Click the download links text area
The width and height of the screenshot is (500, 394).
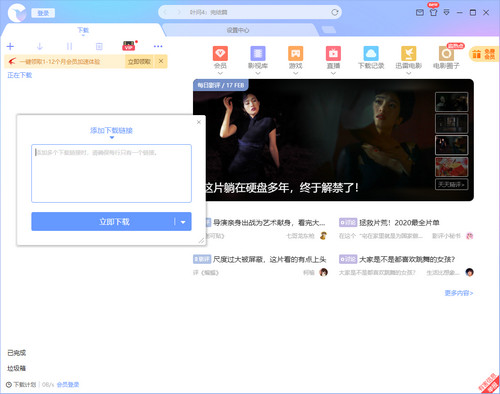tap(111, 173)
